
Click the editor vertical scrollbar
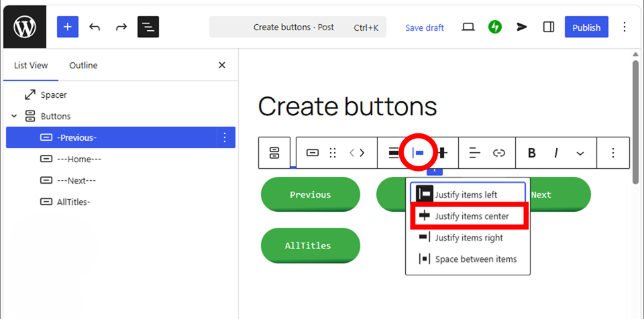click(635, 121)
